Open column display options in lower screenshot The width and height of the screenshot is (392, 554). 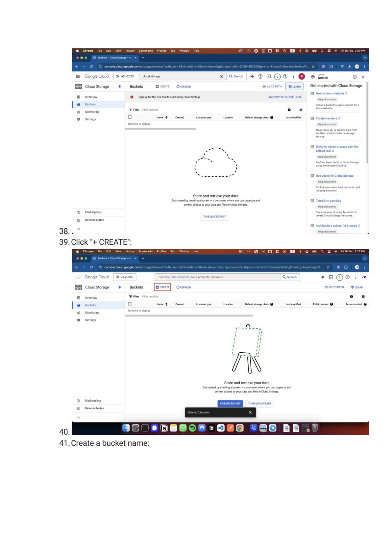363,297
